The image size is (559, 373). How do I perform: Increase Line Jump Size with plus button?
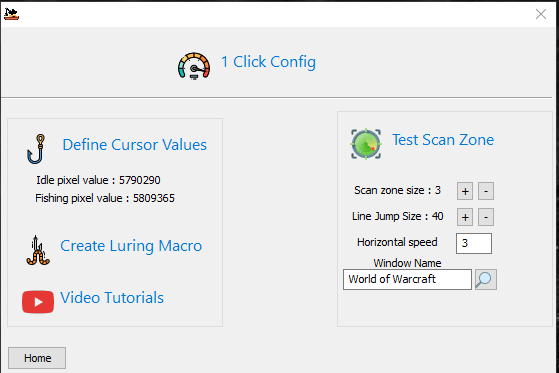[465, 217]
